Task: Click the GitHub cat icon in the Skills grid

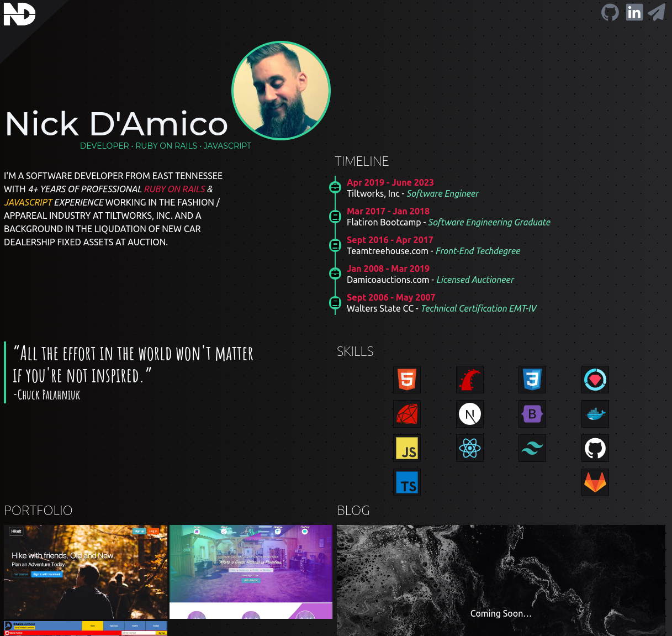Action: (x=595, y=448)
